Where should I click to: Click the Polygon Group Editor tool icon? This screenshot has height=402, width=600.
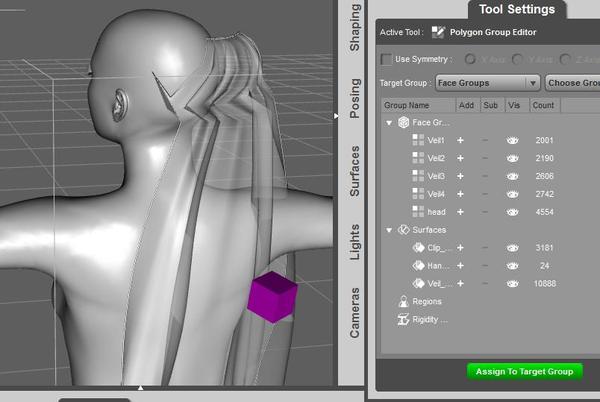coord(438,33)
